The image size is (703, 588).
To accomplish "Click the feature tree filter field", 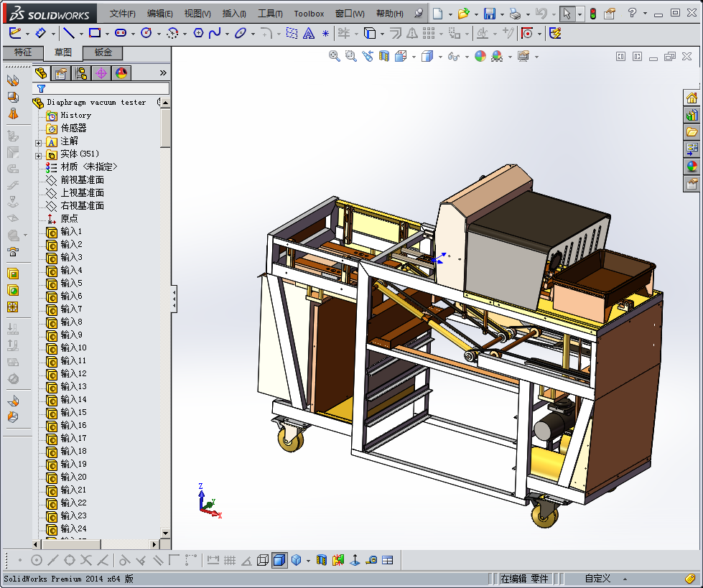I will 106,88.
